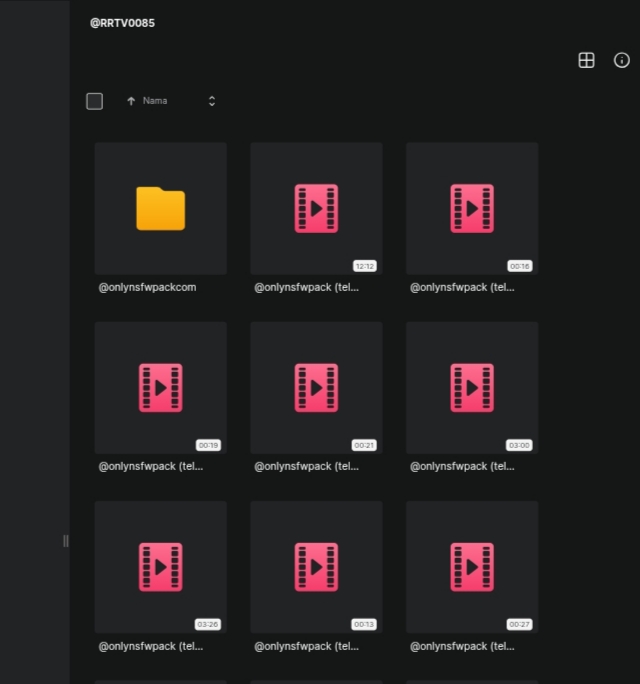This screenshot has height=684, width=640.
Task: Open the video icon with the 00:16 duration
Action: coord(472,209)
